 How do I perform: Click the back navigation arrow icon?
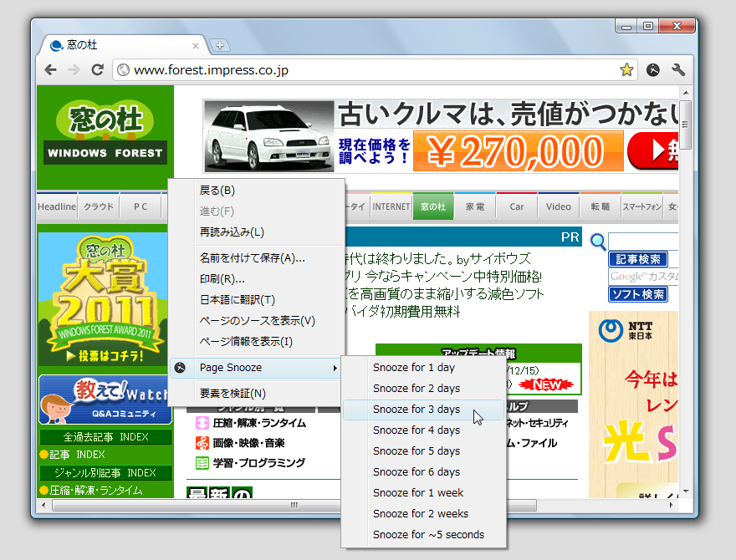tap(50, 70)
